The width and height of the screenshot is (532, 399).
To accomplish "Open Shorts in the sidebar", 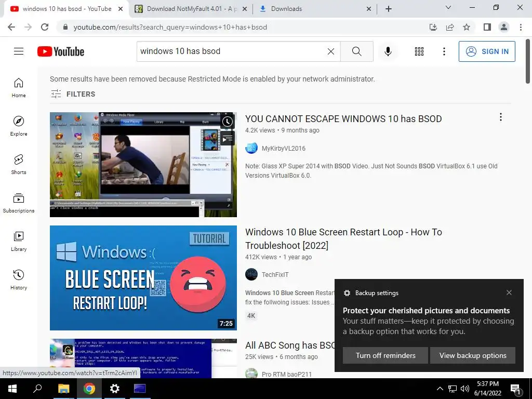I will click(19, 164).
